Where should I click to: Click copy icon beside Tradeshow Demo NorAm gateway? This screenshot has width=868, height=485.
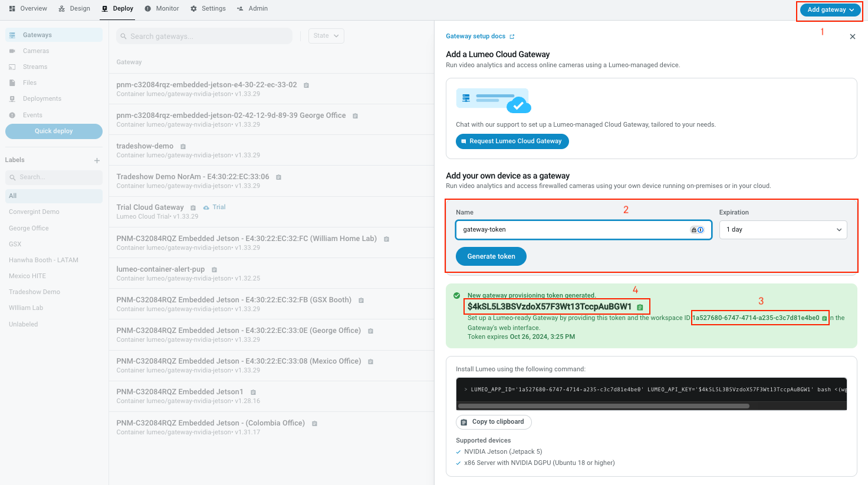pyautogui.click(x=278, y=177)
